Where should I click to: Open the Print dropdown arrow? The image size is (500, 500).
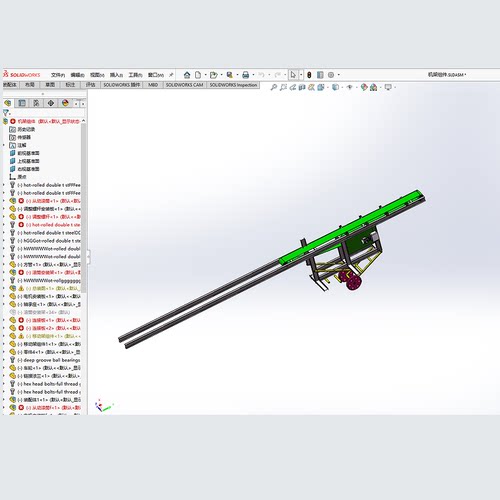(253, 75)
